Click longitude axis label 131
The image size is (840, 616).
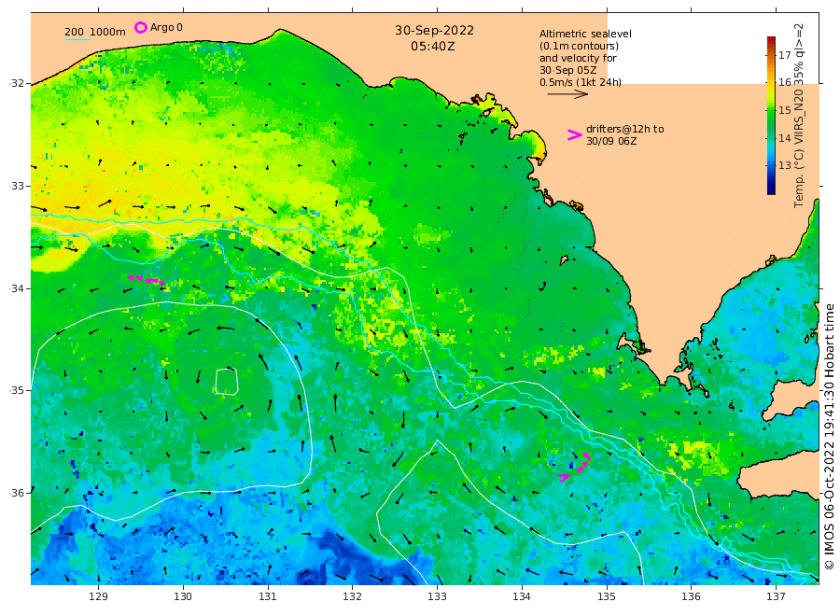point(268,596)
